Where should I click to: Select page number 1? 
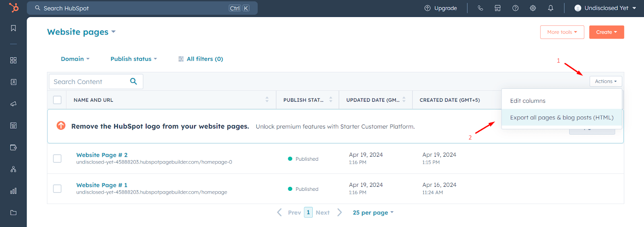308,212
